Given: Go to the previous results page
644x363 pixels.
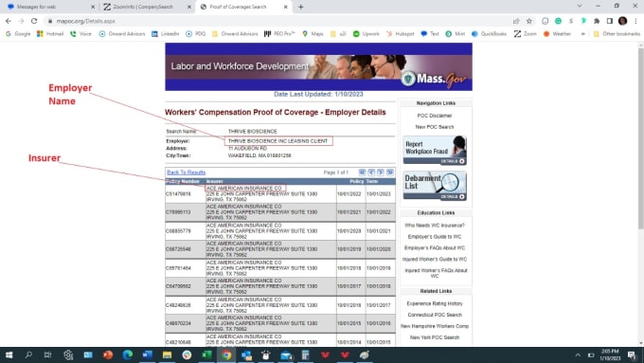Looking at the screenshot, I should click(x=371, y=172).
